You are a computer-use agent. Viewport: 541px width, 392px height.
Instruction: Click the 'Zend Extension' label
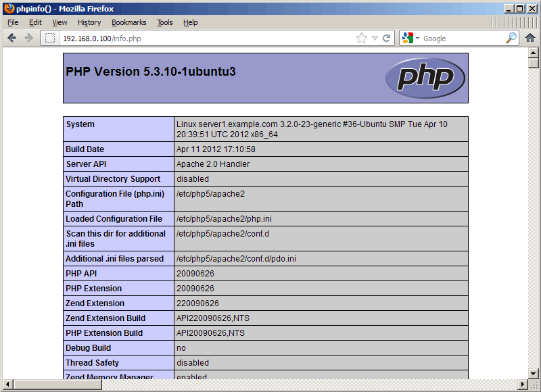(95, 303)
